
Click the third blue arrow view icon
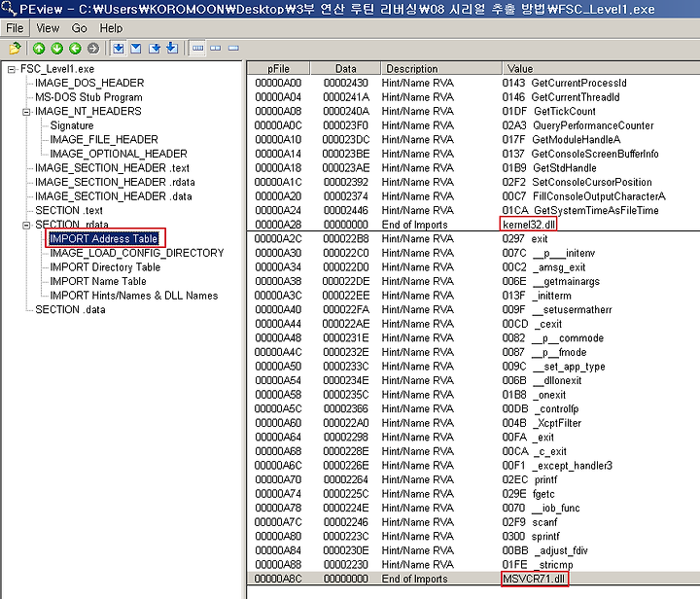coord(154,49)
